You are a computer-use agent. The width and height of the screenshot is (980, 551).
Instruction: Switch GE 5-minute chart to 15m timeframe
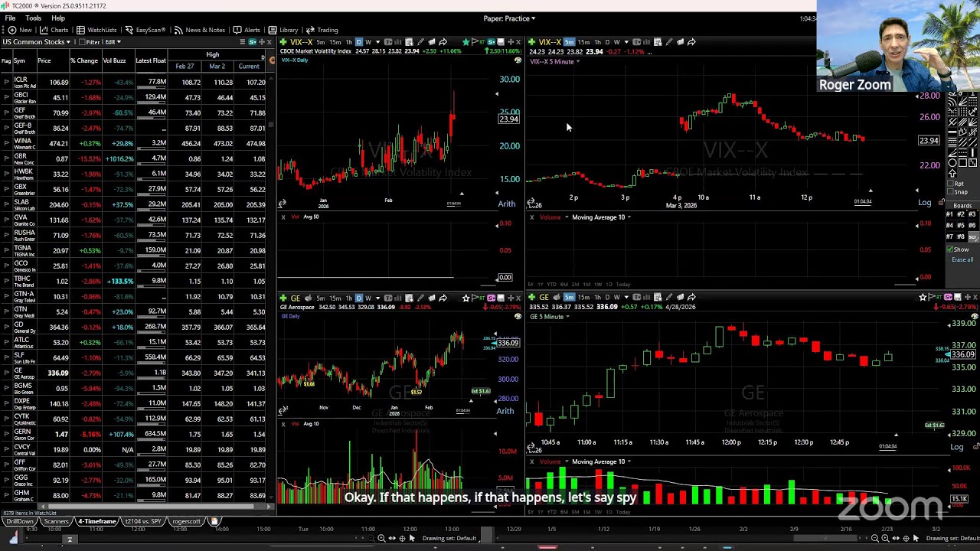pos(583,297)
